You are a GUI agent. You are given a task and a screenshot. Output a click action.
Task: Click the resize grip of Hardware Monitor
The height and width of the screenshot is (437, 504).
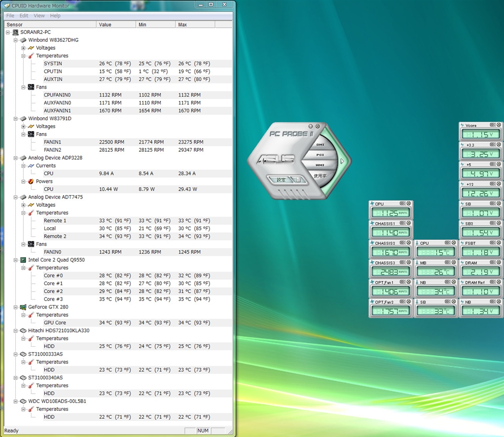[x=230, y=432]
